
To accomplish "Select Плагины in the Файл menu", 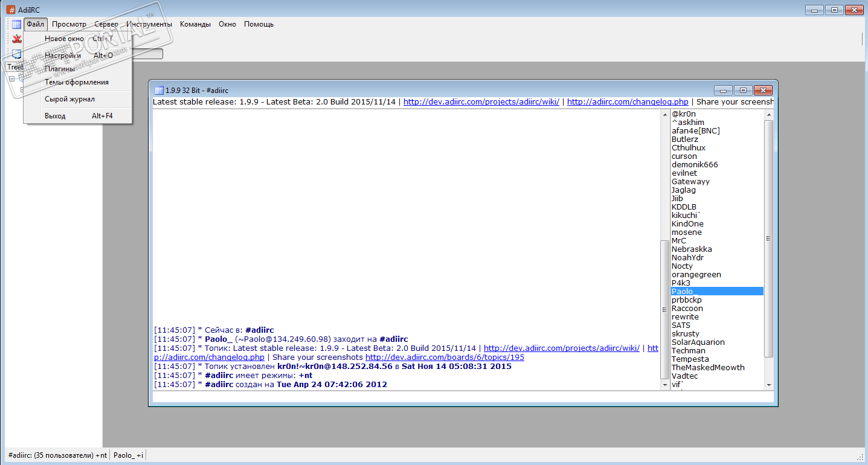I will coord(77,69).
